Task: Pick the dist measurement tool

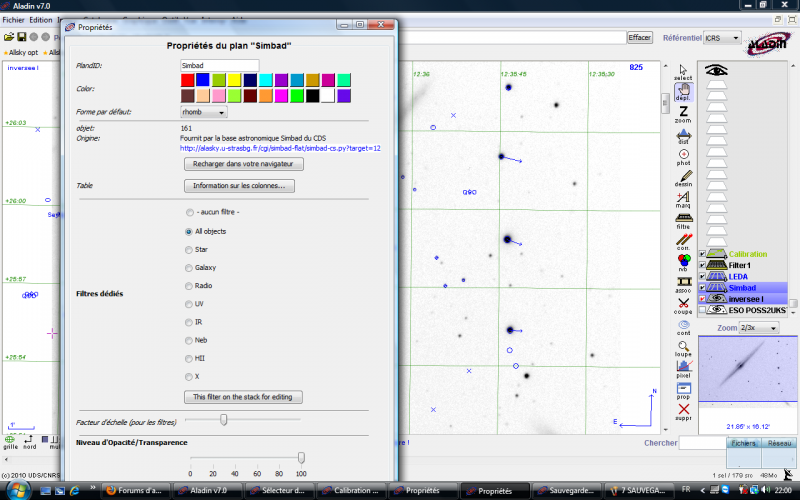Action: (x=683, y=136)
